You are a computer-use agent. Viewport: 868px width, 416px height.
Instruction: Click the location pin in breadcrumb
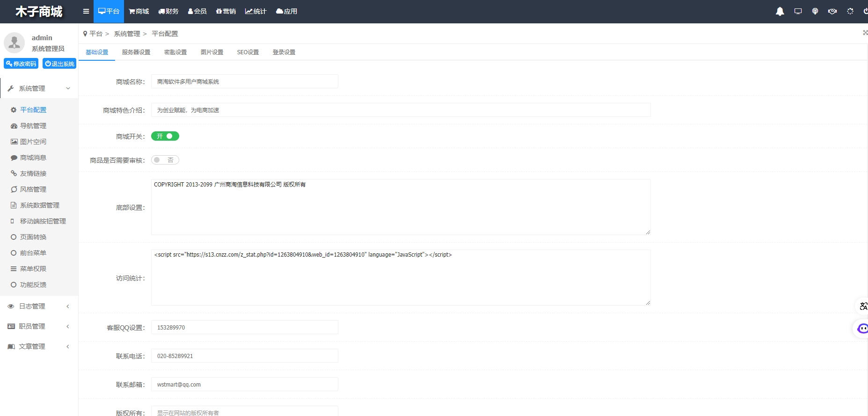click(x=85, y=34)
